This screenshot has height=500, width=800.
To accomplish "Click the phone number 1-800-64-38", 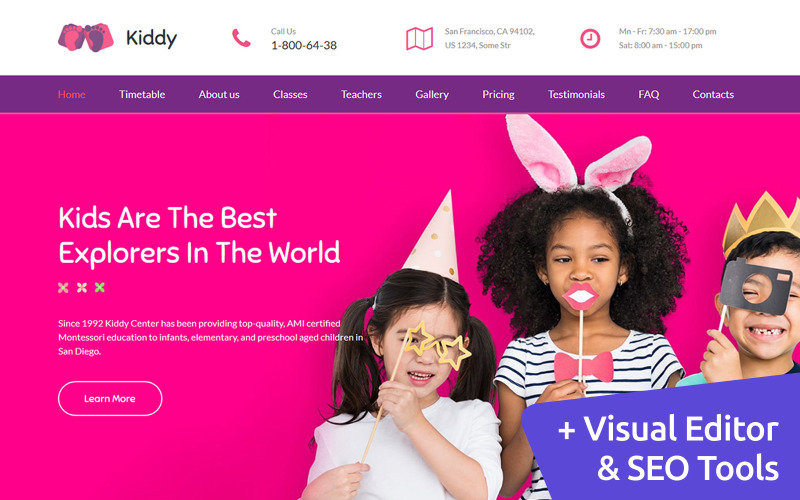I will pos(304,45).
